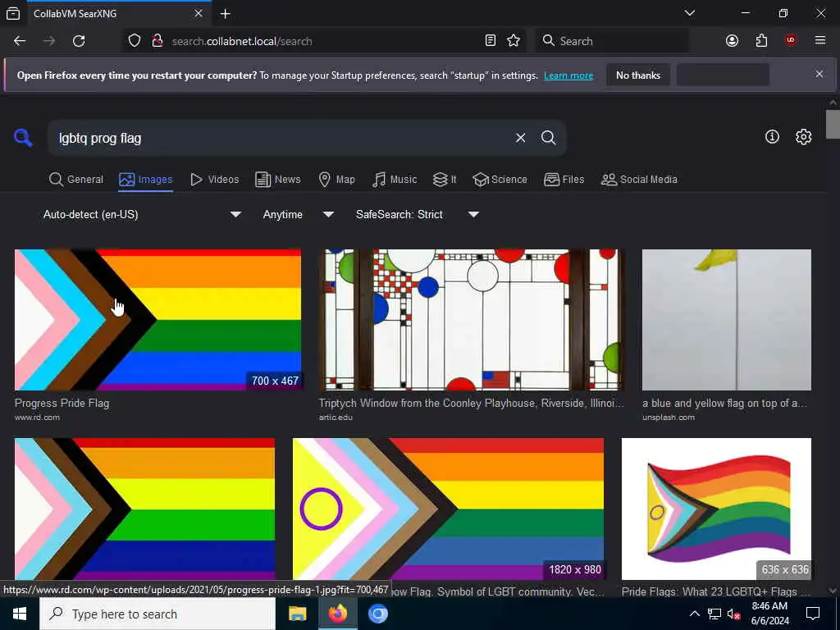Dismiss the startup notification bar
840x630 pixels.
819,74
